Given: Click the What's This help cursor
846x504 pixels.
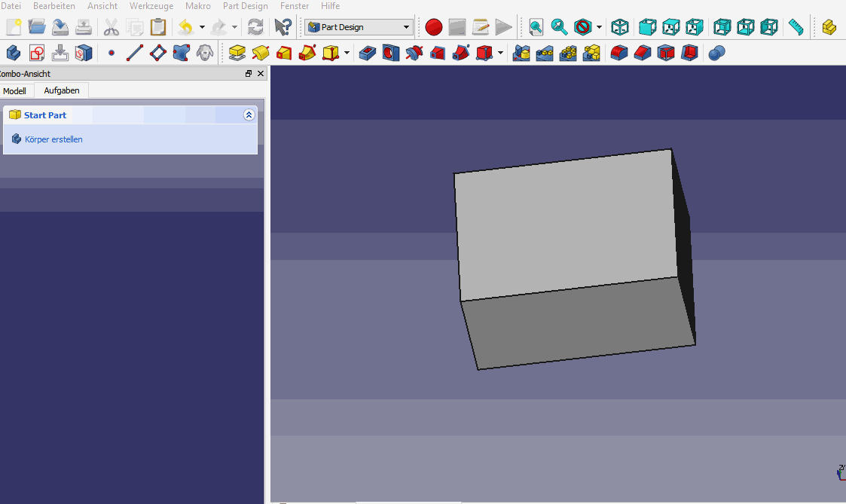Looking at the screenshot, I should (283, 28).
